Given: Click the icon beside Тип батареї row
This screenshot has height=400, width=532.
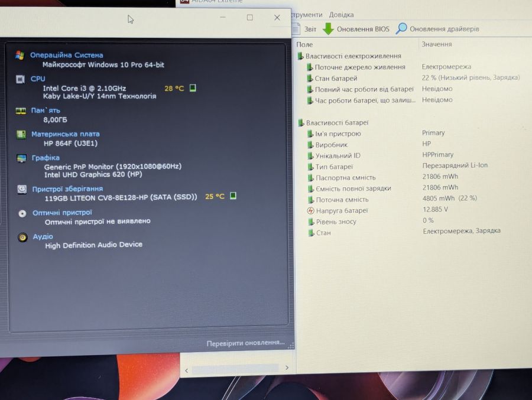Looking at the screenshot, I should pos(310,167).
